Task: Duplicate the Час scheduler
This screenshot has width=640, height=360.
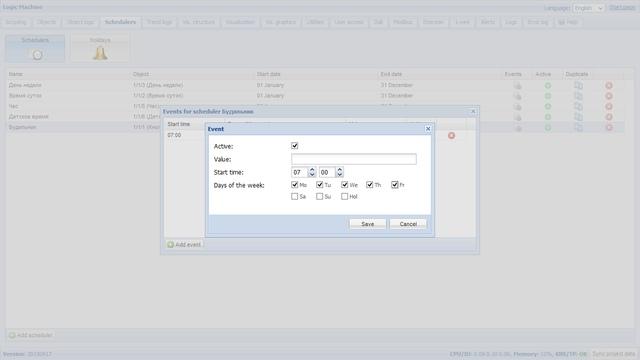Action: 578,107
